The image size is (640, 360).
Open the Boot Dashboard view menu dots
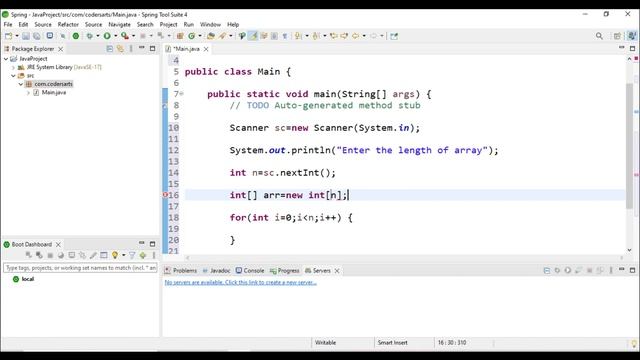(x=153, y=255)
